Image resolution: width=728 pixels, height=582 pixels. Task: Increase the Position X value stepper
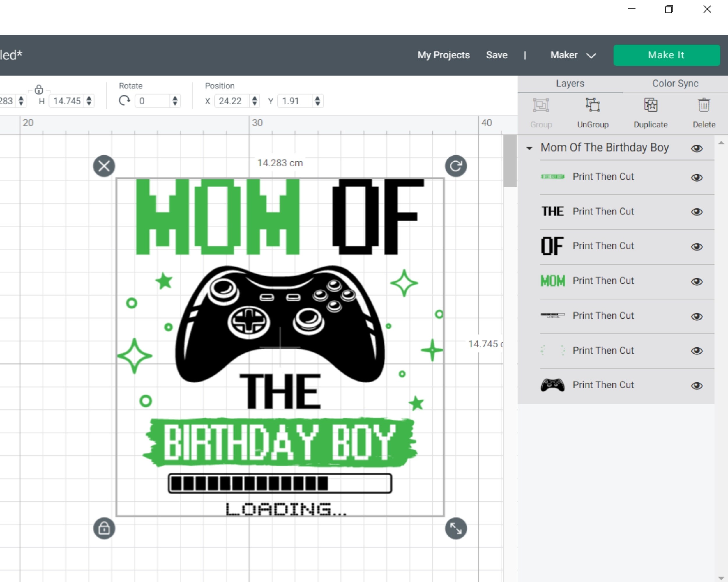[x=255, y=98]
